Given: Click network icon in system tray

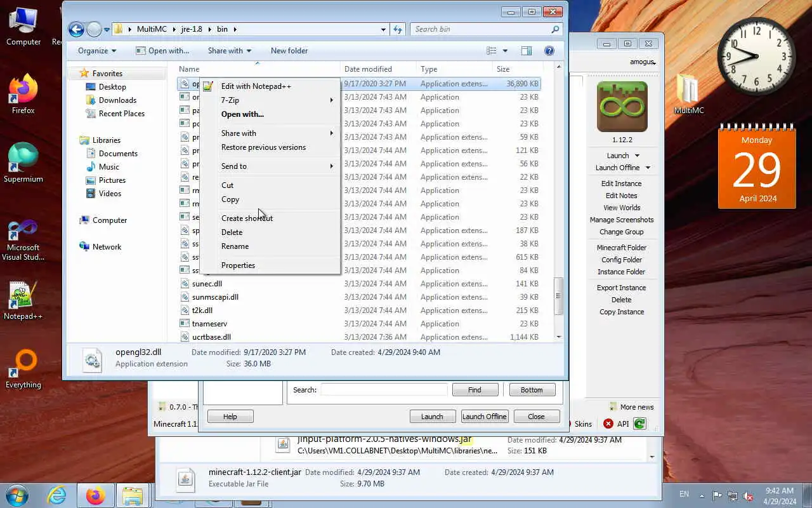Looking at the screenshot, I should (733, 495).
